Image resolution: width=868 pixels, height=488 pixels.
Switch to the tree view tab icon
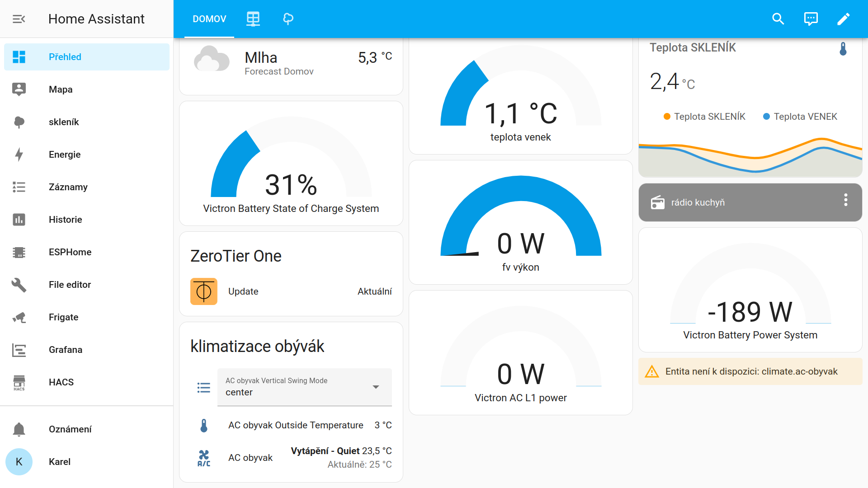click(288, 19)
